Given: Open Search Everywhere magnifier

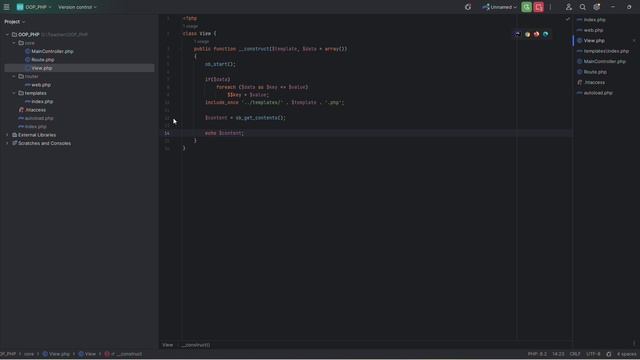Looking at the screenshot, I should pos(582,7).
